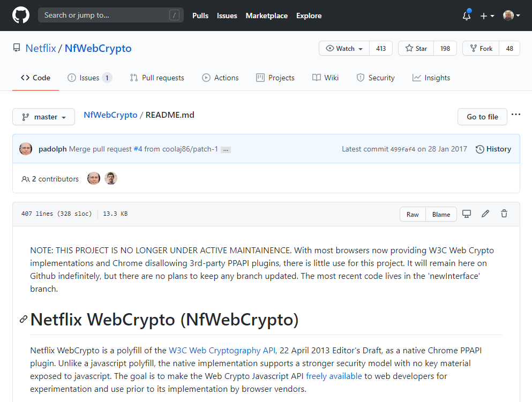Open Explore in top navigation

tap(309, 16)
